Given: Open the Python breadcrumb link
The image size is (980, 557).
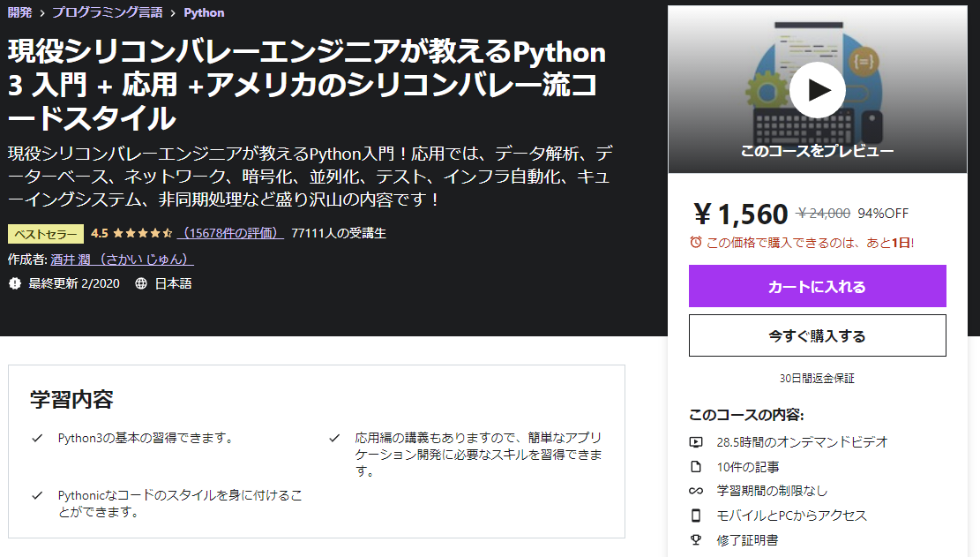Looking at the screenshot, I should [204, 12].
